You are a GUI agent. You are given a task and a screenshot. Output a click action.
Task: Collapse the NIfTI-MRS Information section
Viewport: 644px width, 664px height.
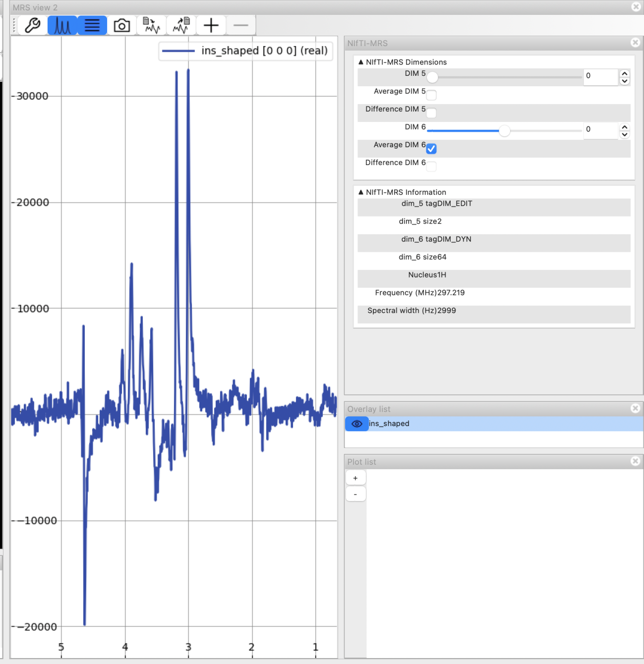(x=361, y=192)
